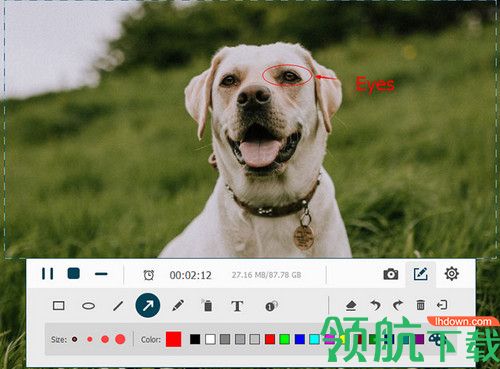Image resolution: width=500 pixels, height=369 pixels.
Task: Choose the third brush size dot
Action: 105,339
